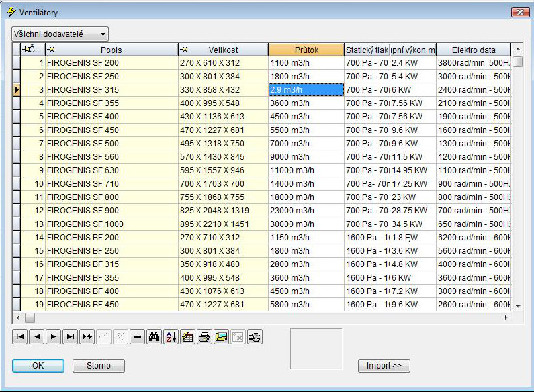534x392 pixels.
Task: Add a new record with the arrow-asterisk button
Action: 87,337
